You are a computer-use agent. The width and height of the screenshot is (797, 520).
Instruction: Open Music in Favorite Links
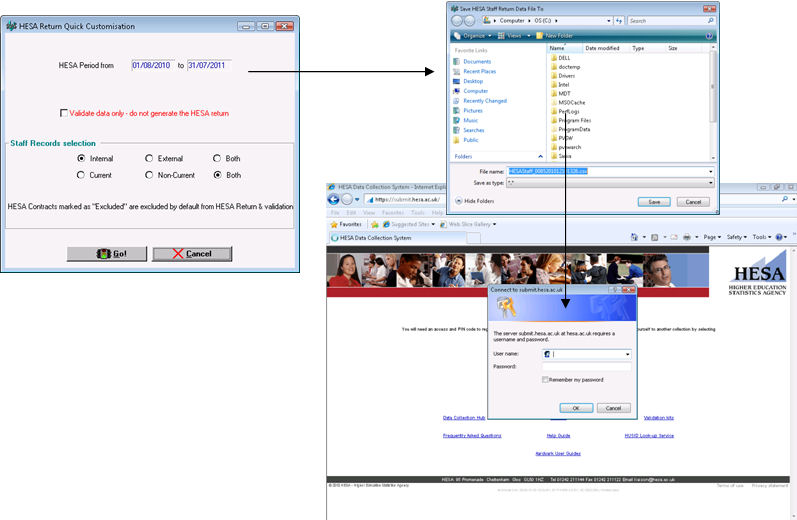[470, 120]
